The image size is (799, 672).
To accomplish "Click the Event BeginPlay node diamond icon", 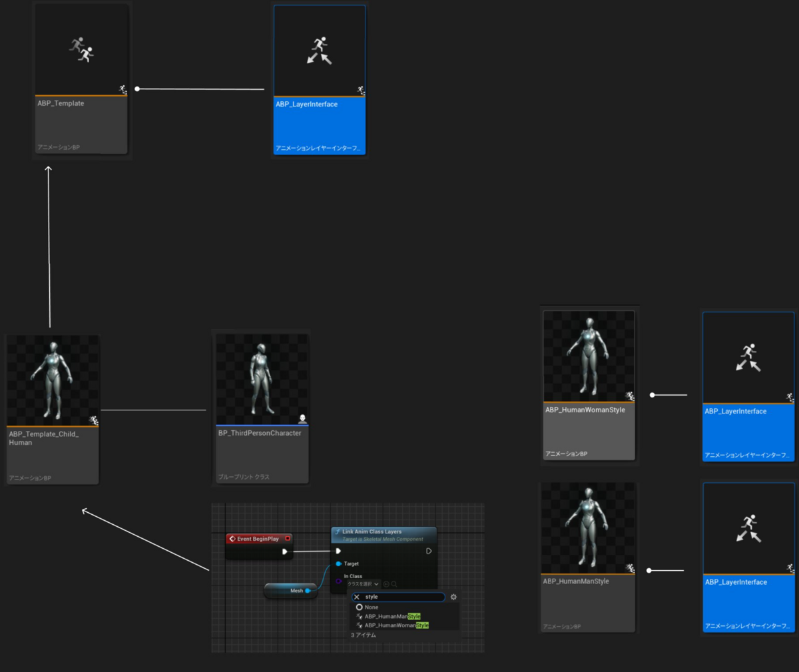I will [x=234, y=538].
